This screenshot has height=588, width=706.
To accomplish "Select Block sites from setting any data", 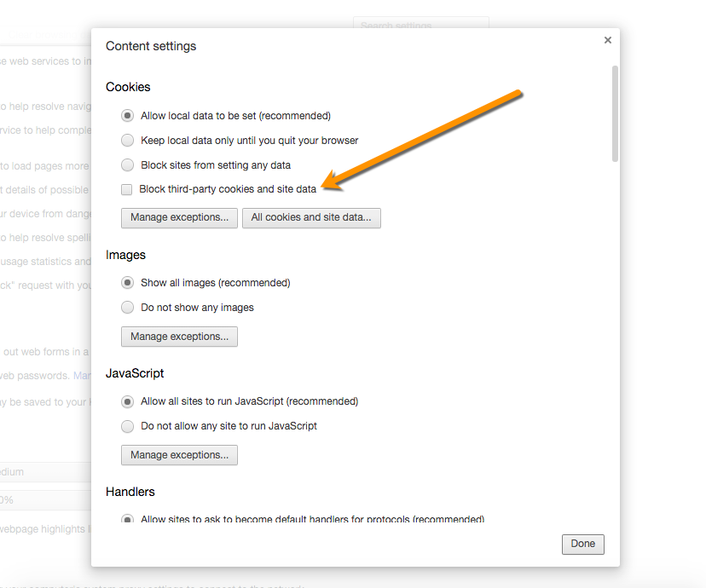I will 128,165.
